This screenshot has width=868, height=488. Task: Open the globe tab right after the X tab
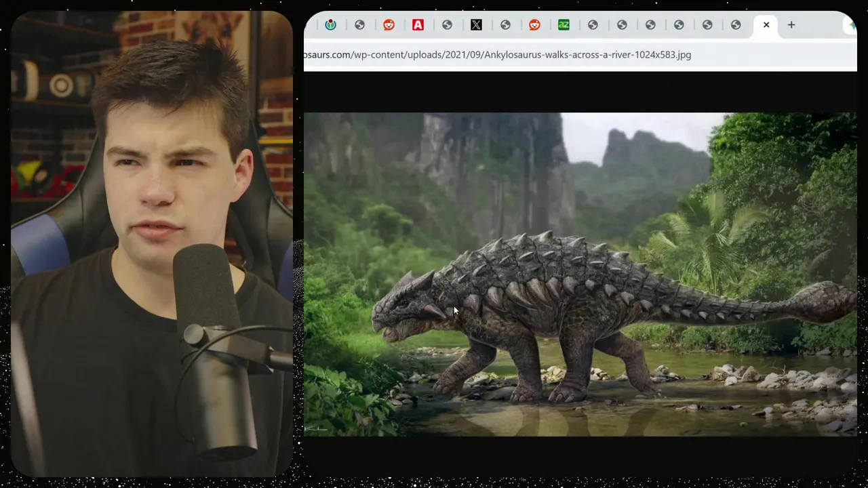click(x=505, y=25)
